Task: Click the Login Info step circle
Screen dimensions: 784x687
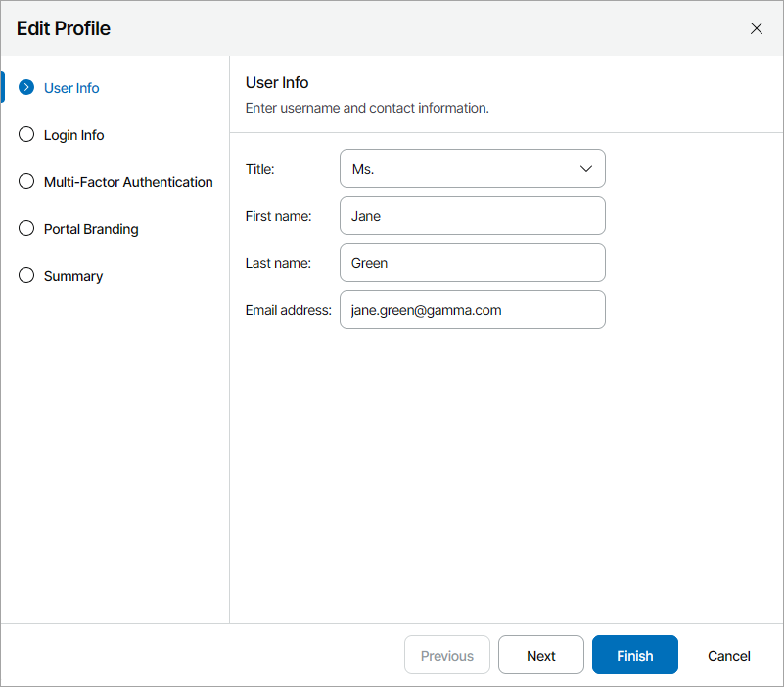Action: (x=26, y=135)
